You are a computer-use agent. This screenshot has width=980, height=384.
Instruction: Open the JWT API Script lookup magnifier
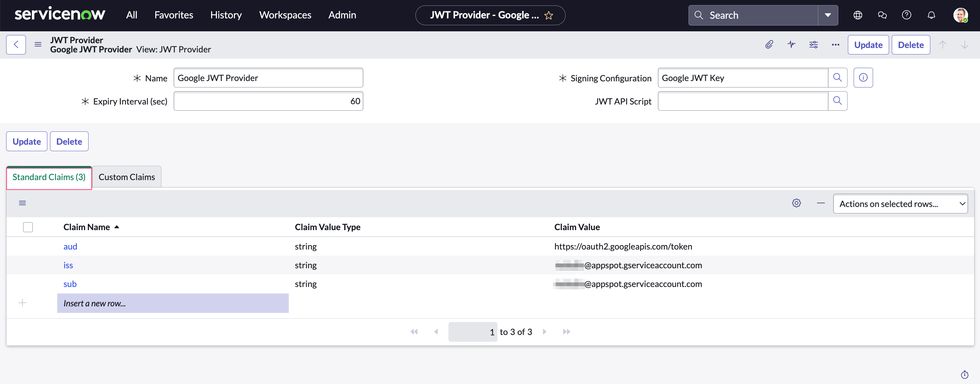point(838,101)
